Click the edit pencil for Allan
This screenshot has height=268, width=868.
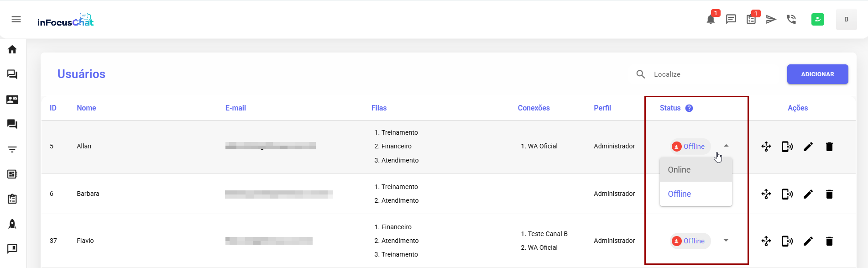(x=808, y=147)
